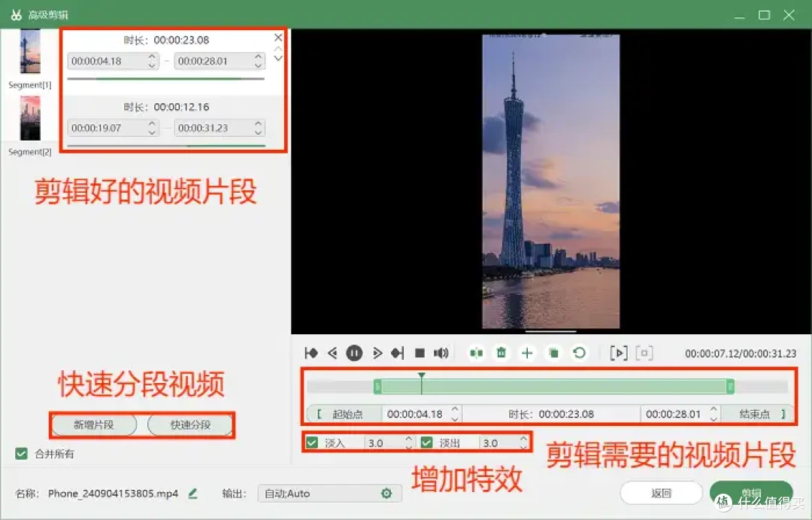Step back one frame
This screenshot has height=520, width=812.
point(332,353)
